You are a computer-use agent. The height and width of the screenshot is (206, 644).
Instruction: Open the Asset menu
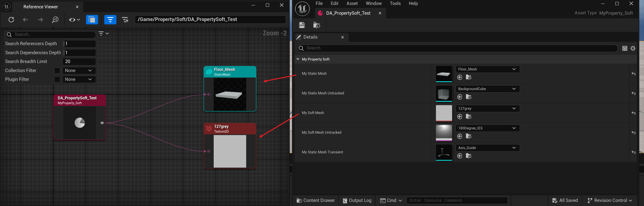[352, 4]
